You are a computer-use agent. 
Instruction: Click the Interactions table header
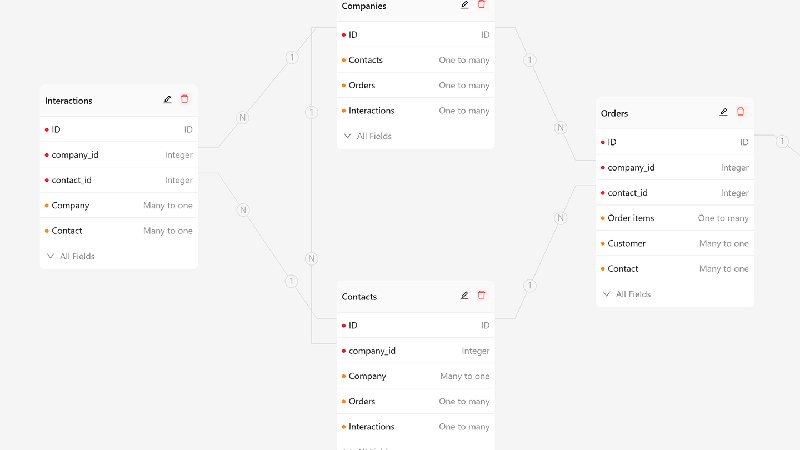pos(119,101)
